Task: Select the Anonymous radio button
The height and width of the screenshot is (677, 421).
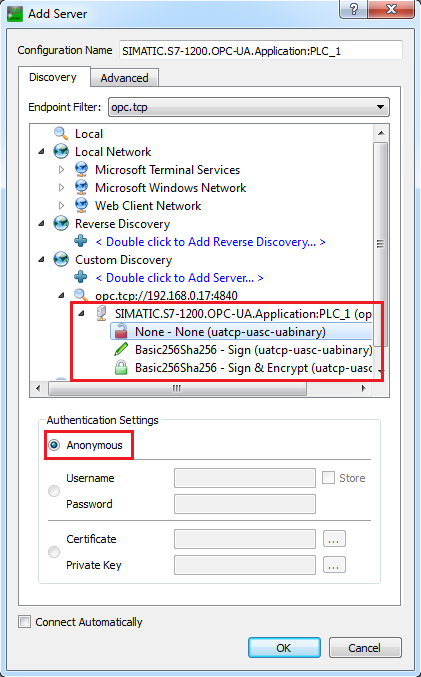Action: tap(54, 445)
